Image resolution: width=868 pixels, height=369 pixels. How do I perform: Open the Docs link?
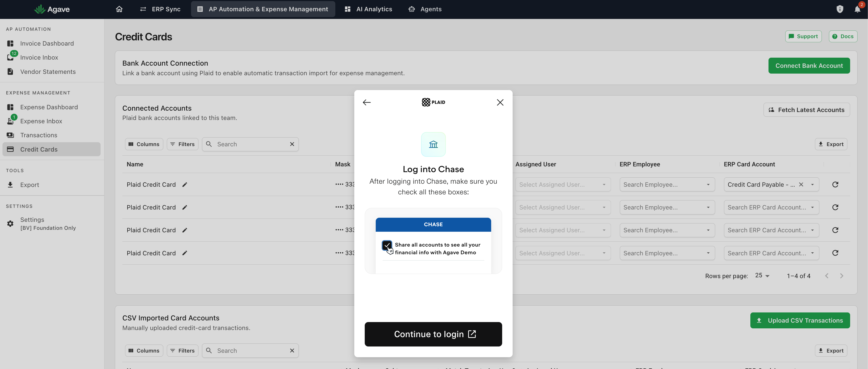tap(843, 36)
